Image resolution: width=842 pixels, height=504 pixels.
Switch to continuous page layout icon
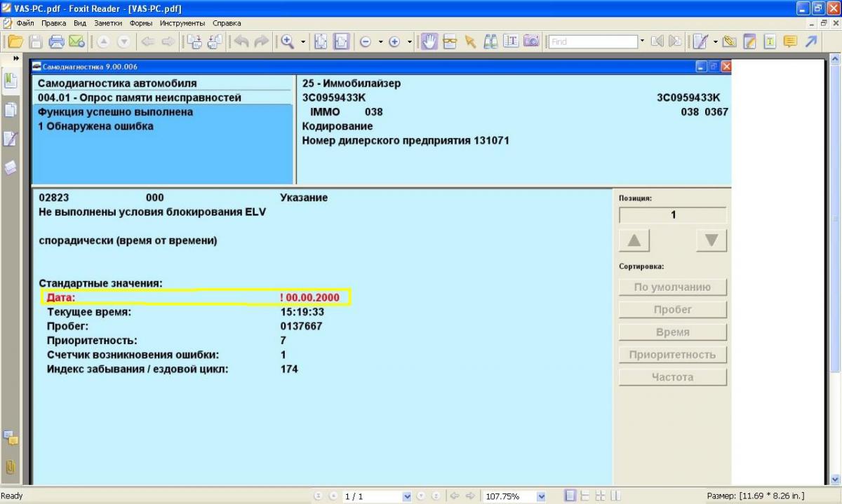coord(584,496)
